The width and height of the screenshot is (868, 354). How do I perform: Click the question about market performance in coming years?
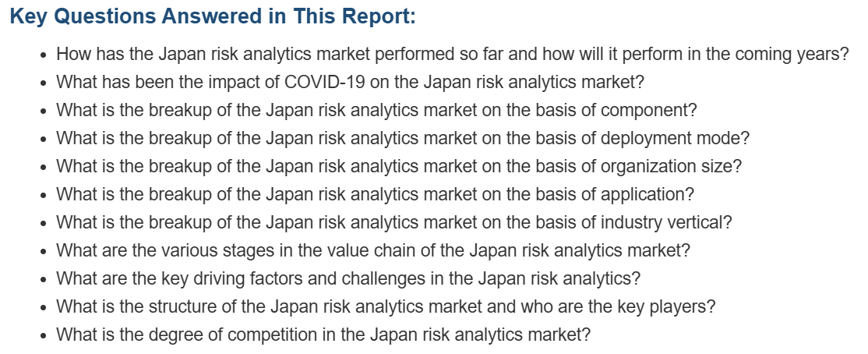point(452,55)
